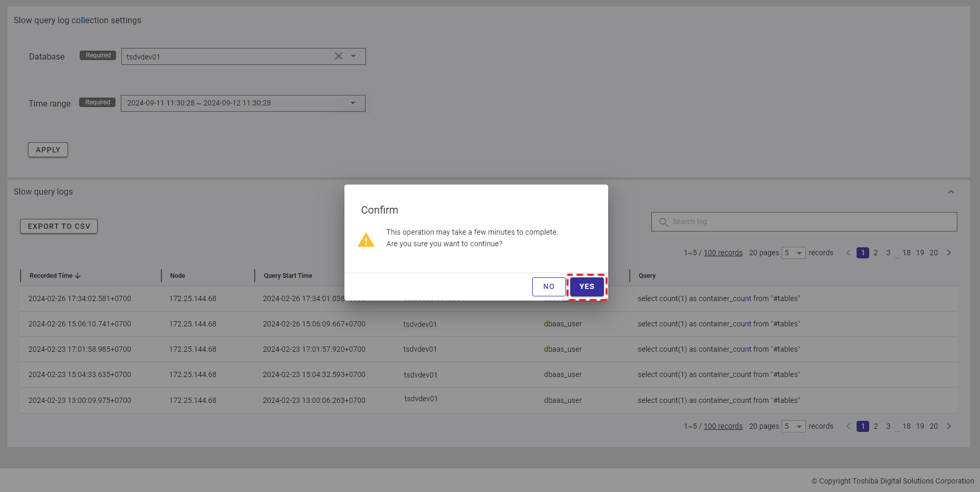Go to next page using top chevron
980x492 pixels.
tap(949, 253)
